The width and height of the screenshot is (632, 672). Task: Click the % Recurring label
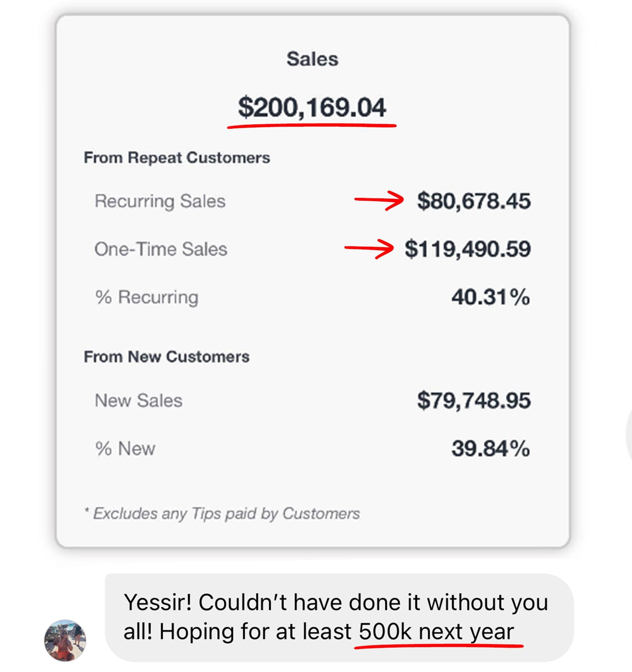click(x=147, y=298)
